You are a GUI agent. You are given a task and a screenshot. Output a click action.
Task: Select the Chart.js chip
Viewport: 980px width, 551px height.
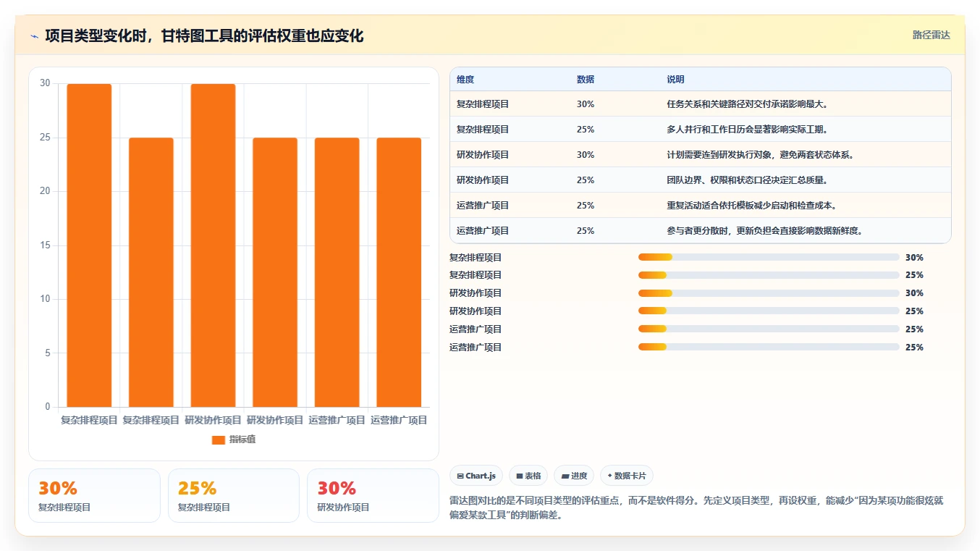(476, 476)
